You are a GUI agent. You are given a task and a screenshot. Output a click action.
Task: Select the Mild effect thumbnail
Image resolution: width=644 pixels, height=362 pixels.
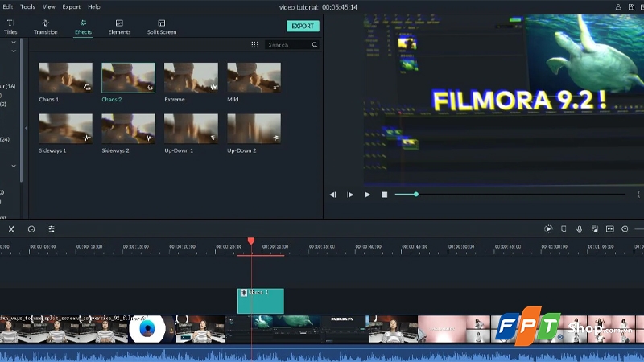click(254, 77)
